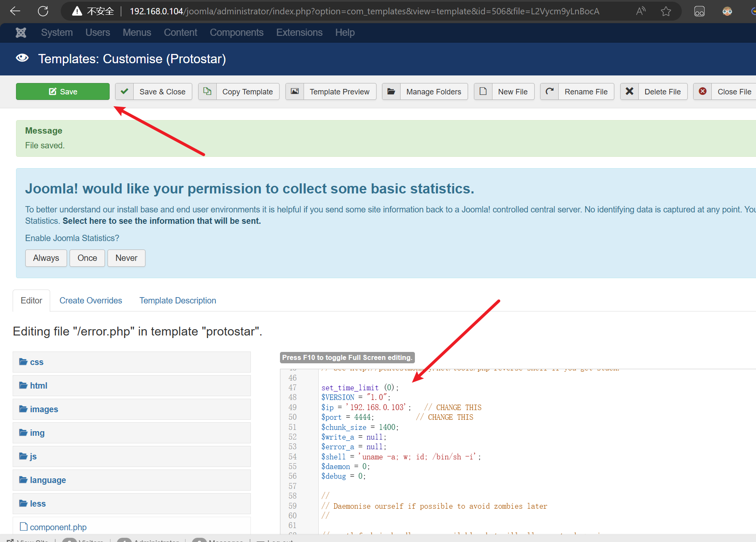756x542 pixels.
Task: Choose Once for Joomla Statistics
Action: [87, 258]
